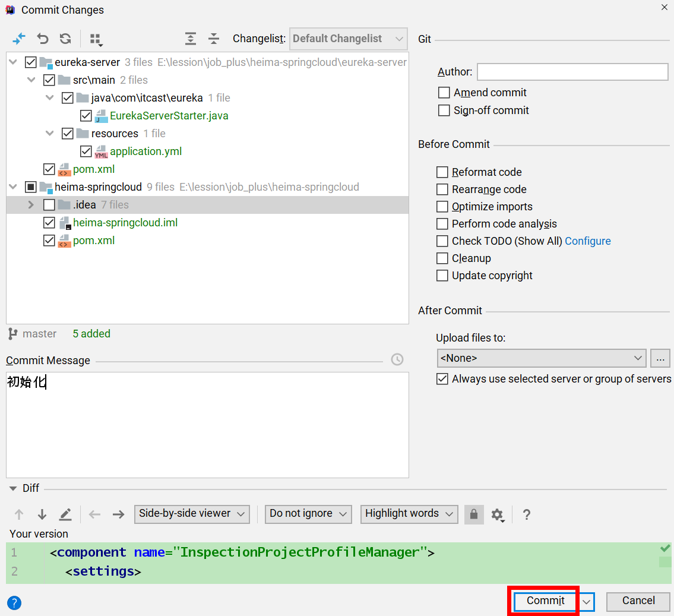Close the Commit Changes dialog

point(664,7)
